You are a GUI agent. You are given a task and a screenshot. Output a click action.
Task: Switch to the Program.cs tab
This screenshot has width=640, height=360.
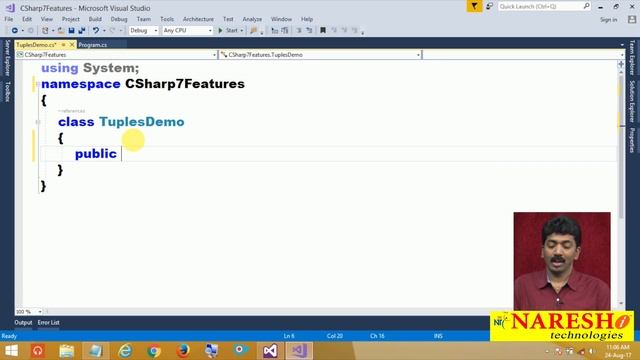click(93, 45)
